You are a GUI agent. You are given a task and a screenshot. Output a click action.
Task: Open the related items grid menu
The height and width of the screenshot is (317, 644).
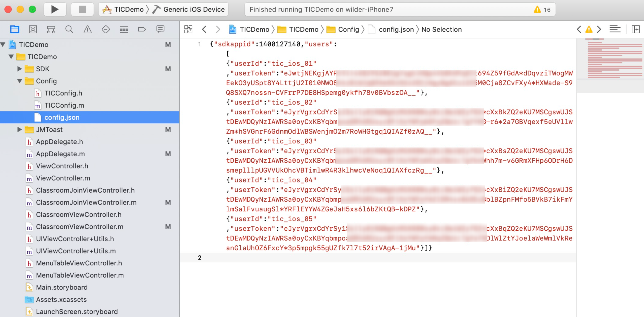[x=188, y=29]
